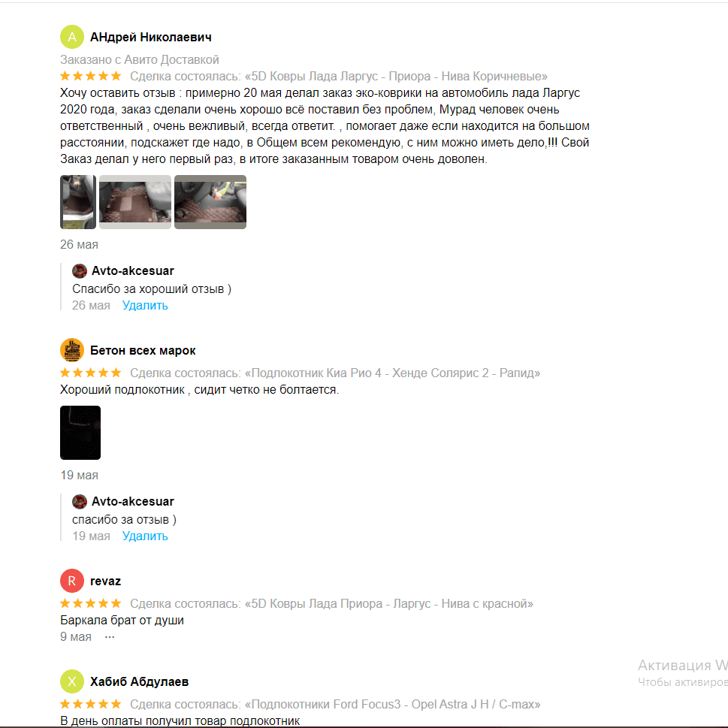The height and width of the screenshot is (728, 728).
Task: Open the dark armrest photo thumbnail
Action: point(80,433)
